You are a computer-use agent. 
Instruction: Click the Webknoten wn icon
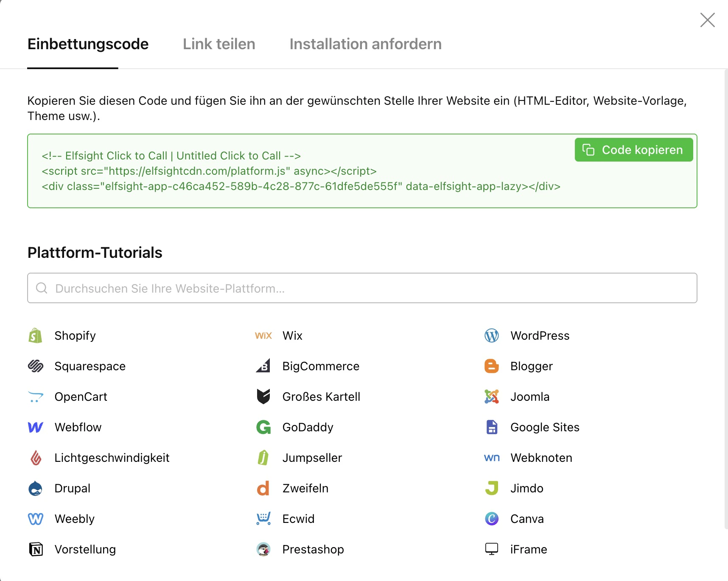492,458
